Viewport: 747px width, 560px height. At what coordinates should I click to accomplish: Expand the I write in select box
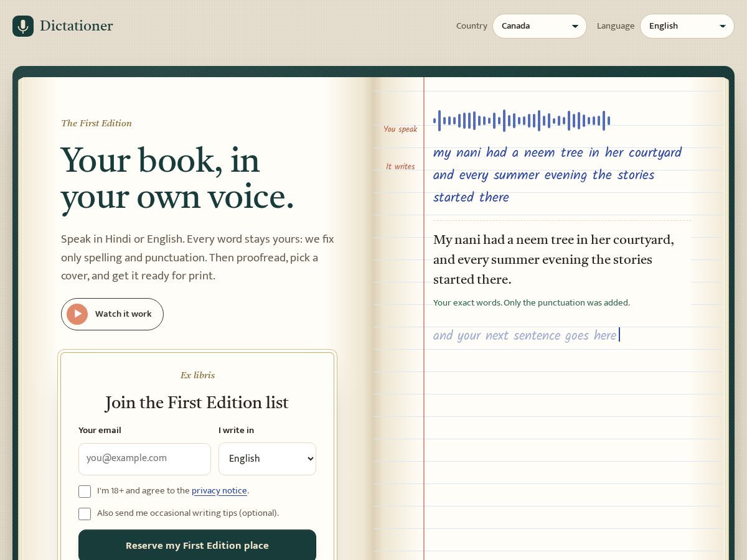click(x=267, y=459)
